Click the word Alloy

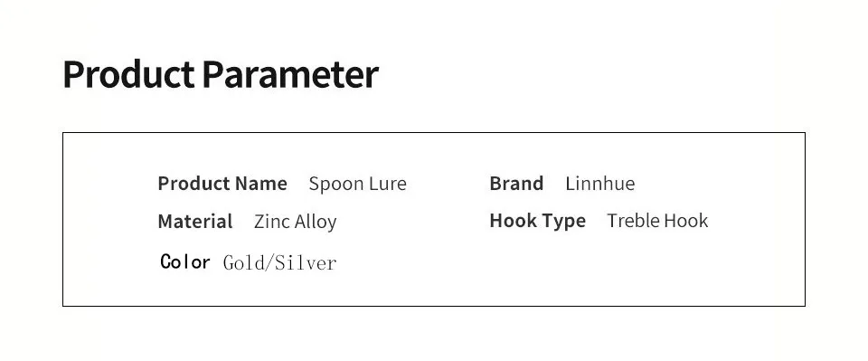[x=316, y=223]
